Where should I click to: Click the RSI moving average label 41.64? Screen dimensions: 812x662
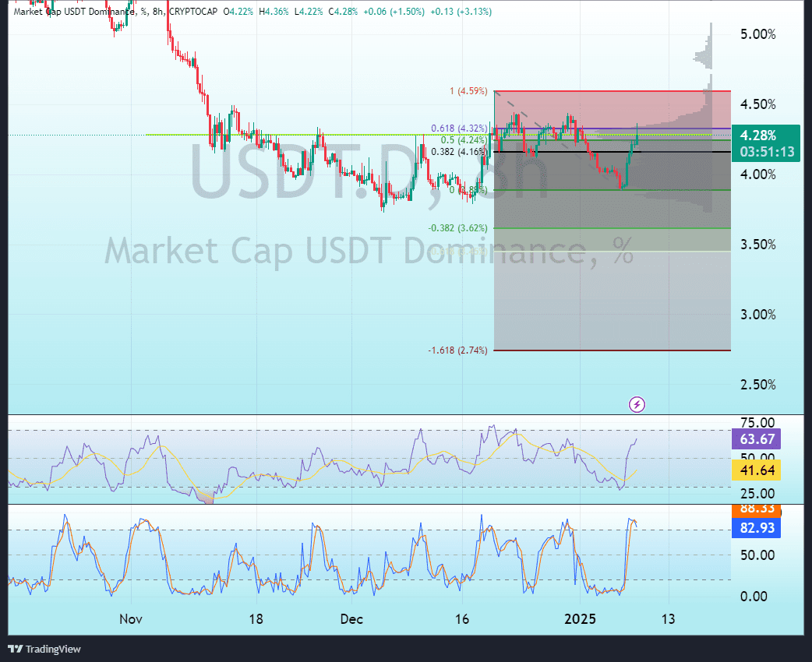pyautogui.click(x=756, y=470)
